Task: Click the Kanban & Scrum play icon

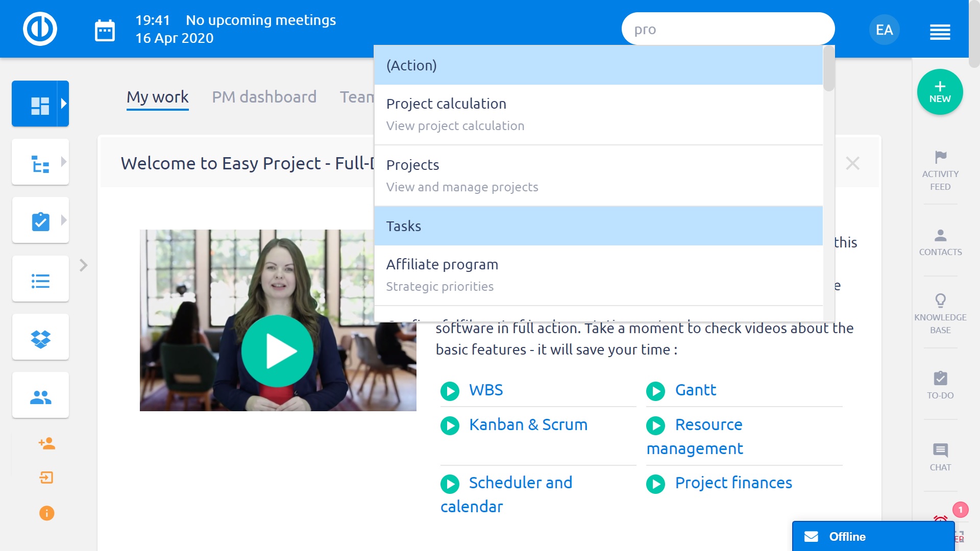Action: 450,425
